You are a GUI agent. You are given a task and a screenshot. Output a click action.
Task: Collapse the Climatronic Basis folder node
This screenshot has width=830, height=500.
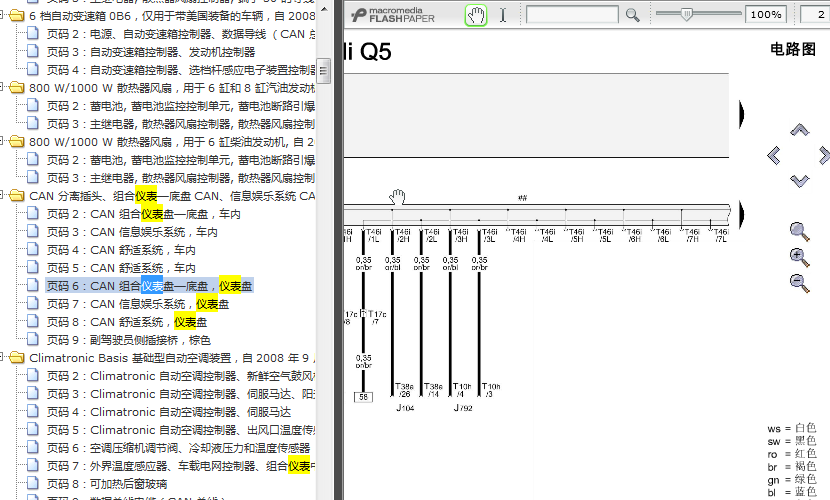[x=3, y=357]
